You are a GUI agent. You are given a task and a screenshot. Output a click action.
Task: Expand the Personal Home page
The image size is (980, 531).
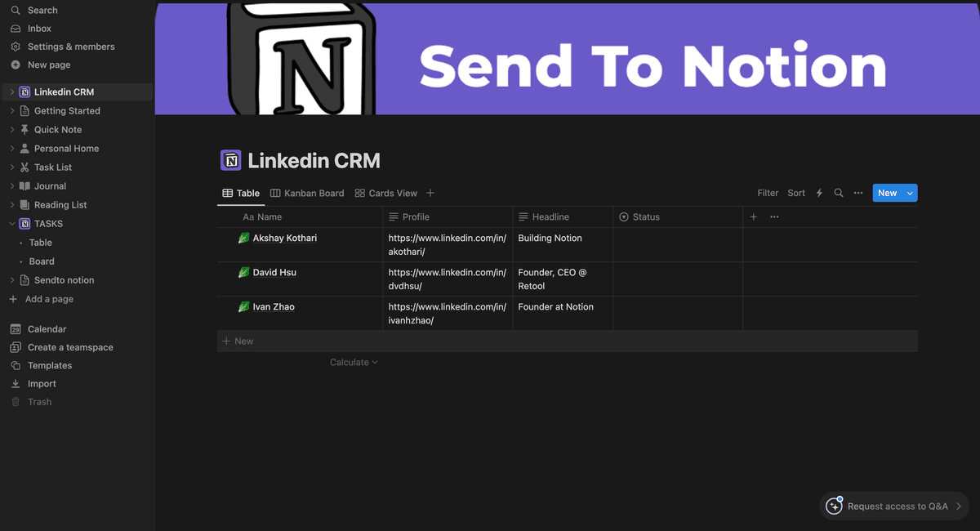pyautogui.click(x=11, y=149)
